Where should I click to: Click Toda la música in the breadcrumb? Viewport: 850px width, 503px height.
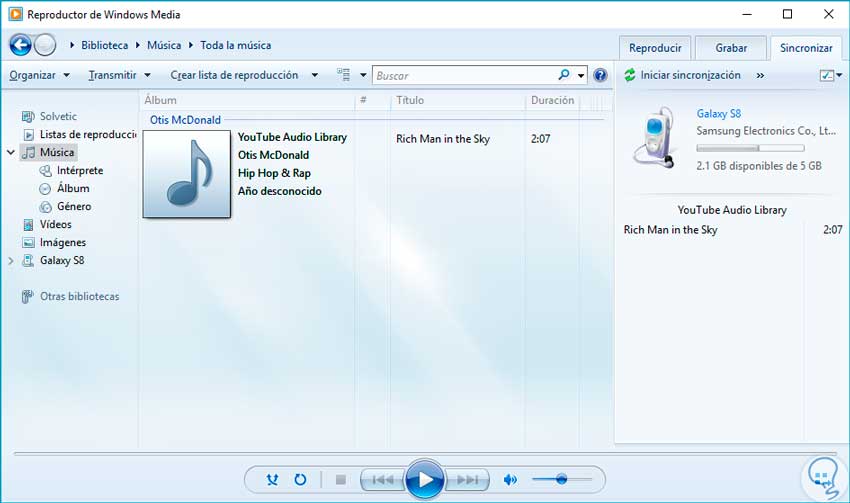235,45
